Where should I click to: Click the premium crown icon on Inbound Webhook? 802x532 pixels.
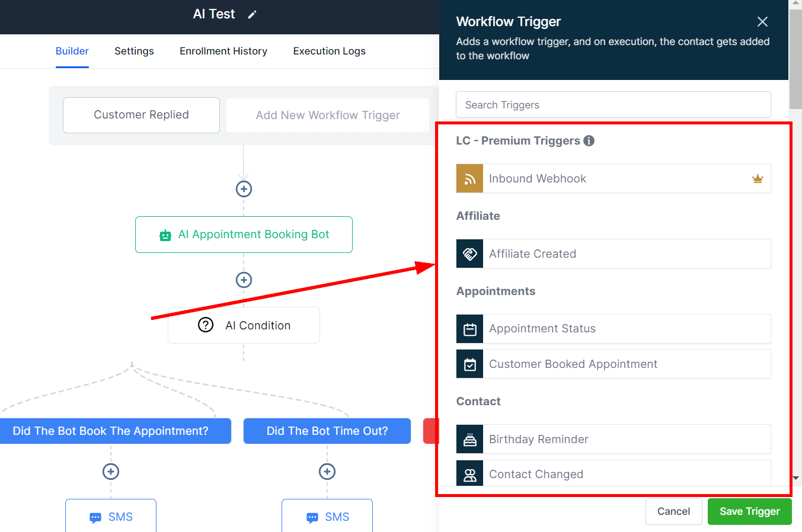tap(757, 178)
